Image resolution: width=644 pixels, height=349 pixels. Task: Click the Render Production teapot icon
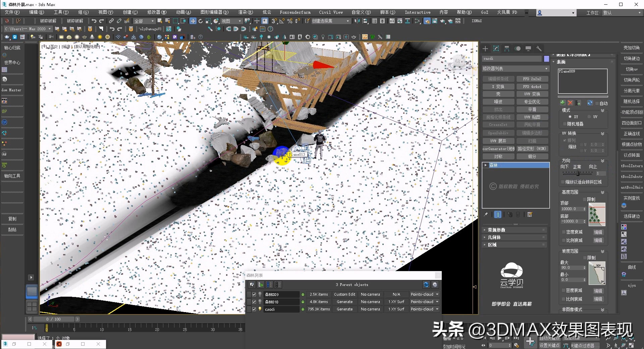[443, 21]
